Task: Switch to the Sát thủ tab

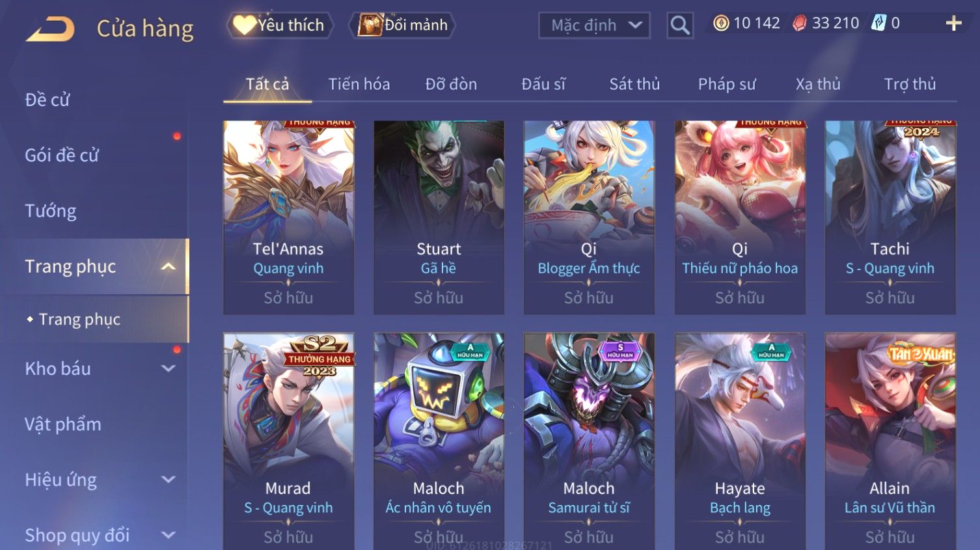Action: click(x=634, y=84)
